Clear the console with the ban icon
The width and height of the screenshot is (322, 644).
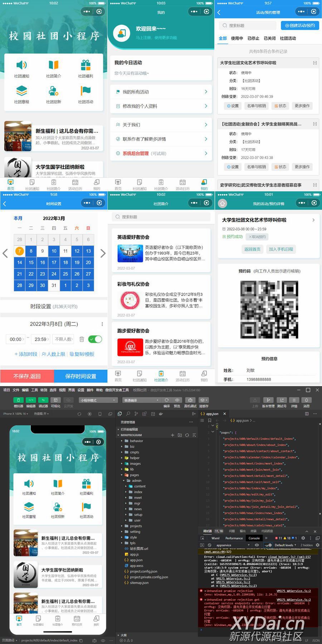point(209,545)
